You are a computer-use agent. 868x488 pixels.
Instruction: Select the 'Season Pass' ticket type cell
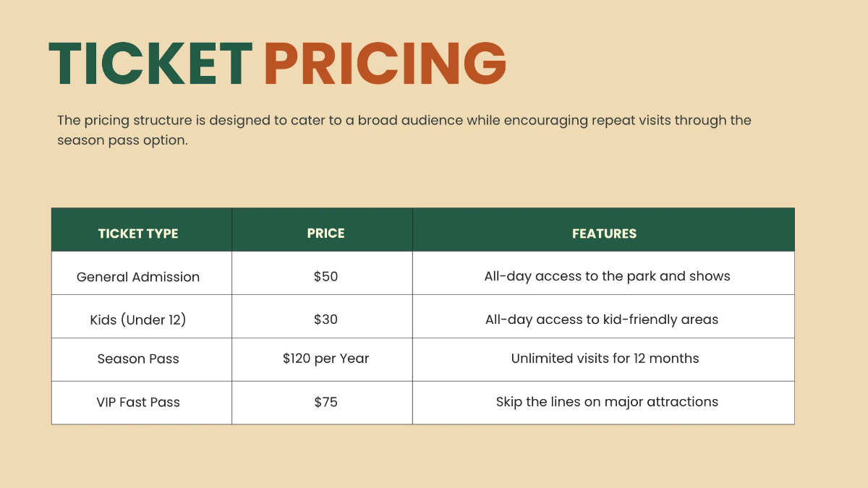138,359
